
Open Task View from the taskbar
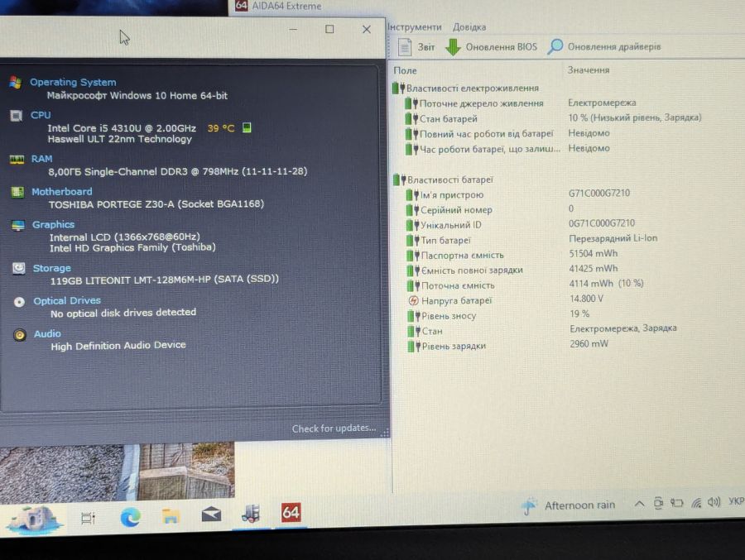click(88, 518)
